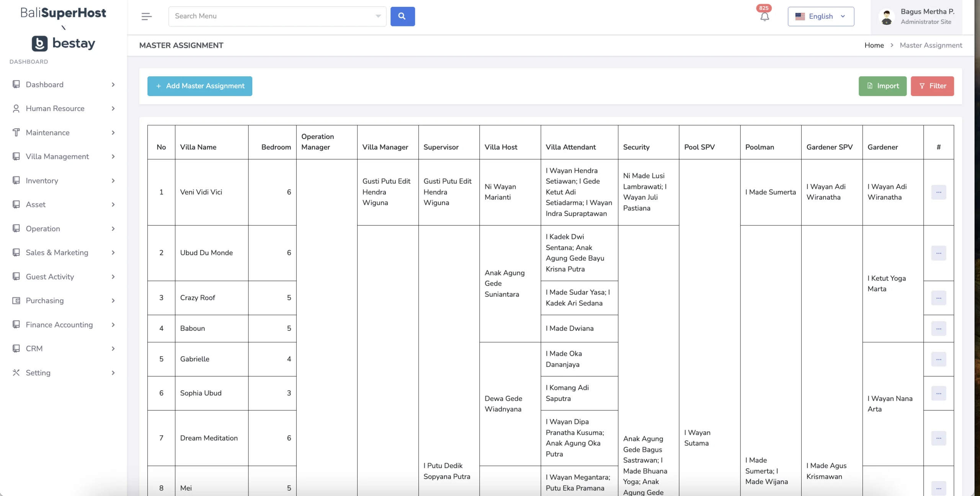980x496 pixels.
Task: Click the green Import button
Action: pyautogui.click(x=882, y=86)
